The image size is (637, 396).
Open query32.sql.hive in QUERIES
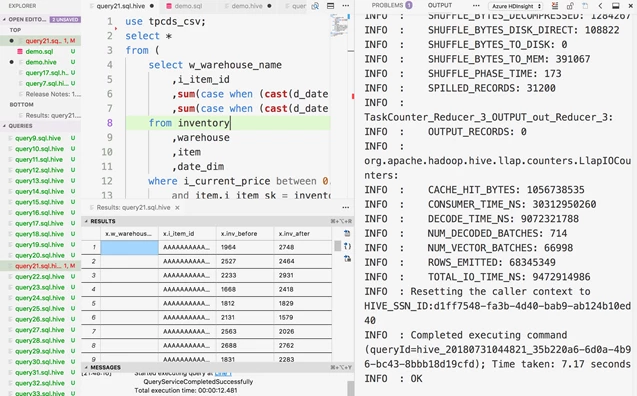click(41, 383)
